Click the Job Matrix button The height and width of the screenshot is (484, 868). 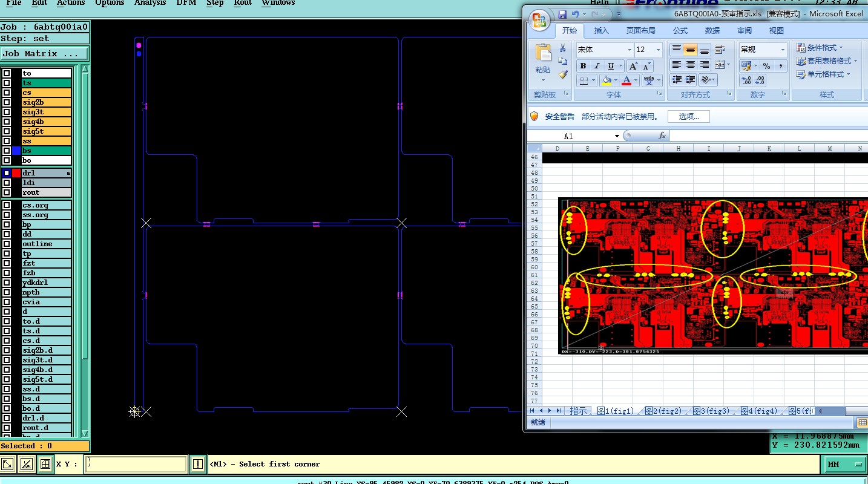pos(44,54)
